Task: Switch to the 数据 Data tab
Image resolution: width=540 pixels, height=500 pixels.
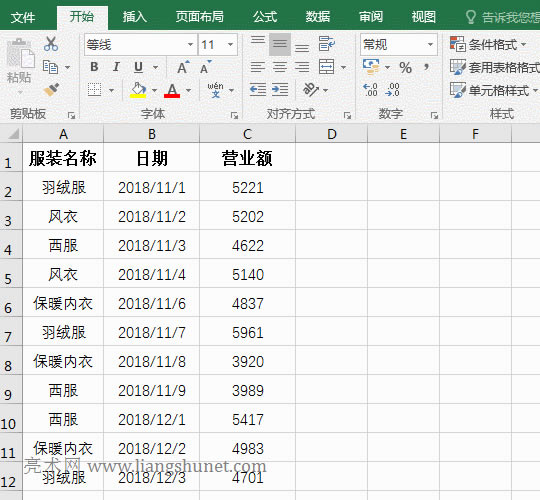Action: [x=318, y=17]
